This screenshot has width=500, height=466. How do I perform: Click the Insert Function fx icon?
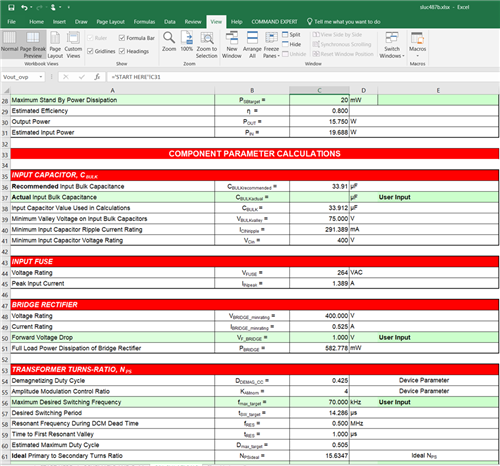(x=97, y=77)
